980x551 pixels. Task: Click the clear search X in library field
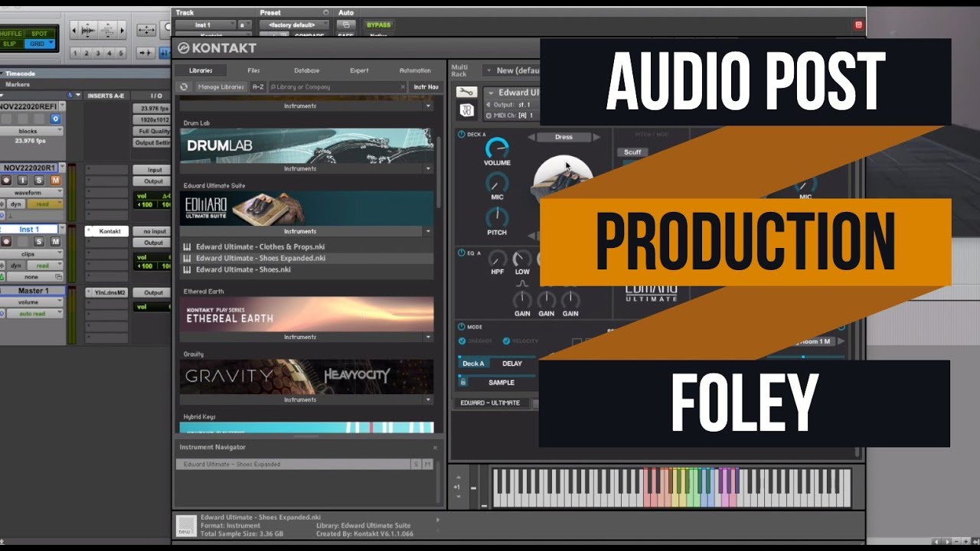(x=403, y=87)
